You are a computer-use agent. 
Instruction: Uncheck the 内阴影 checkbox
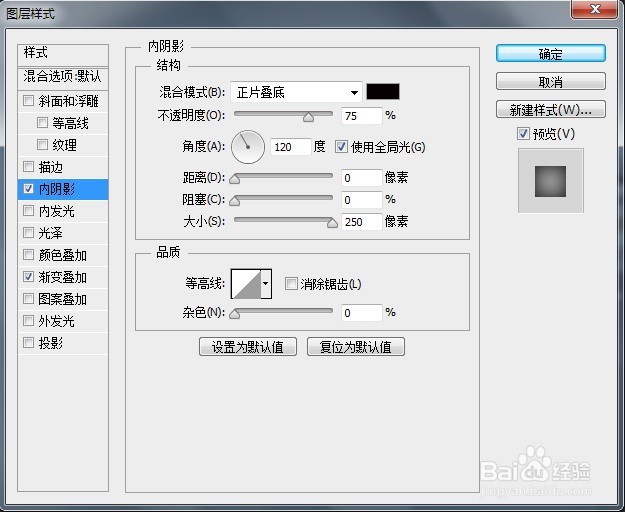pyautogui.click(x=28, y=188)
